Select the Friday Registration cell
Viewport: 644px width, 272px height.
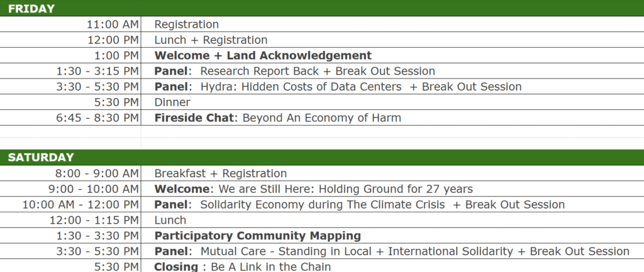click(x=392, y=24)
